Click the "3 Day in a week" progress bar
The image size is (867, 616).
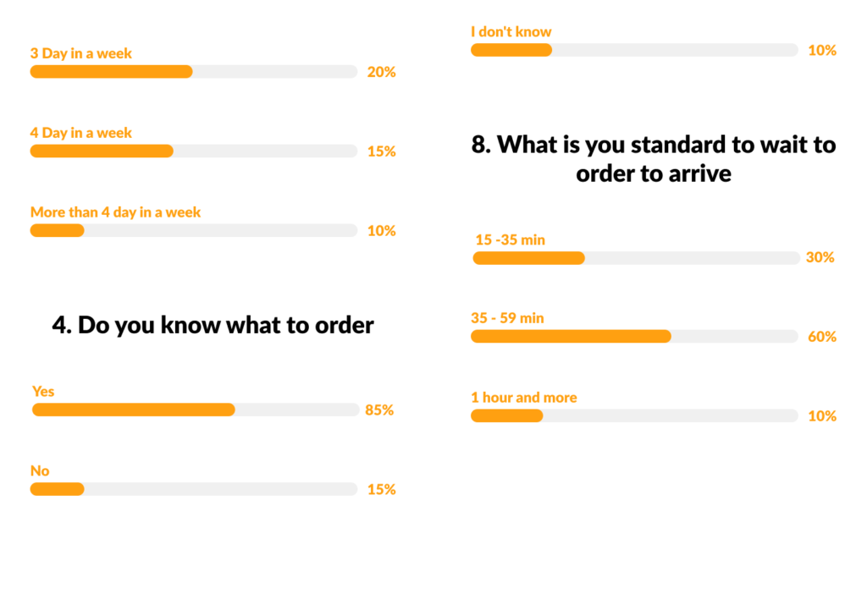[193, 72]
